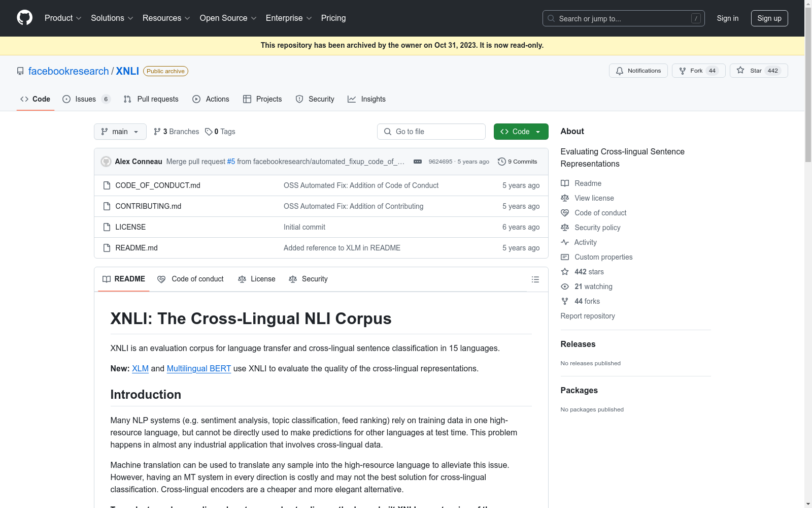Expand the Open Source menu
This screenshot has height=508, width=812.
click(x=228, y=18)
